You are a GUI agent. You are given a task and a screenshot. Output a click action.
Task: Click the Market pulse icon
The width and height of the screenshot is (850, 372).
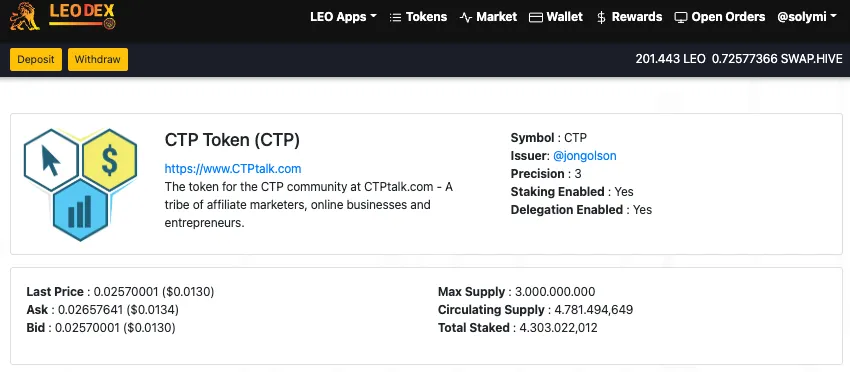466,17
